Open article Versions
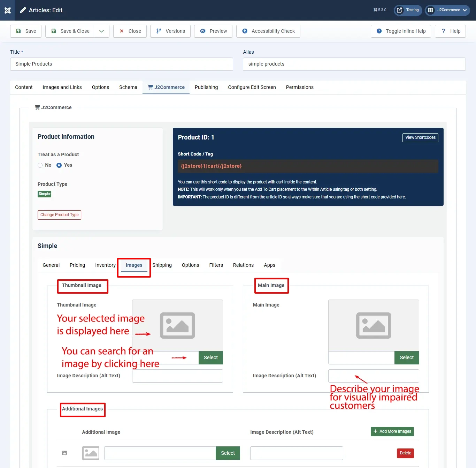This screenshot has height=468, width=476. pos(170,31)
